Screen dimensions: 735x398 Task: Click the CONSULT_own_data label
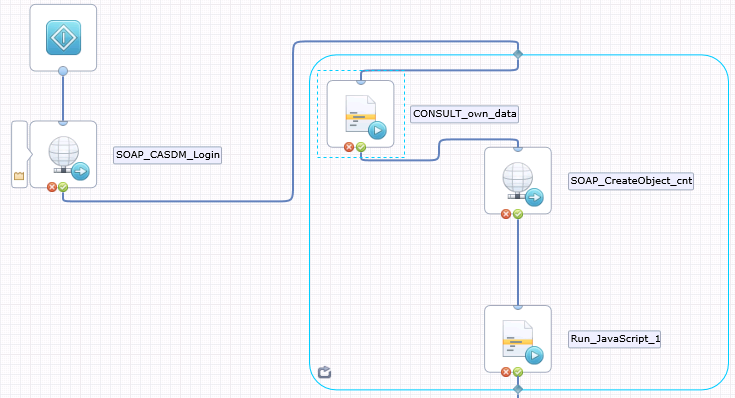coord(465,114)
